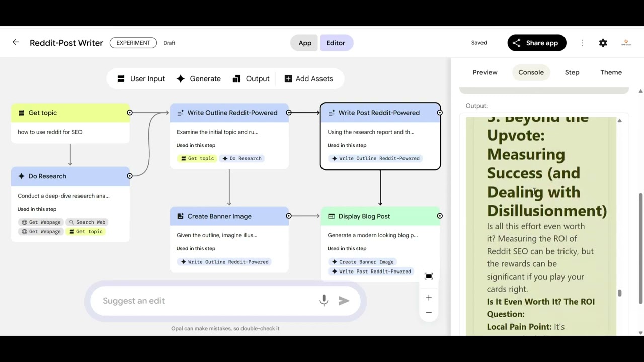The height and width of the screenshot is (362, 644).
Task: Click Do Research chip in Write Outline node
Action: 242,158
